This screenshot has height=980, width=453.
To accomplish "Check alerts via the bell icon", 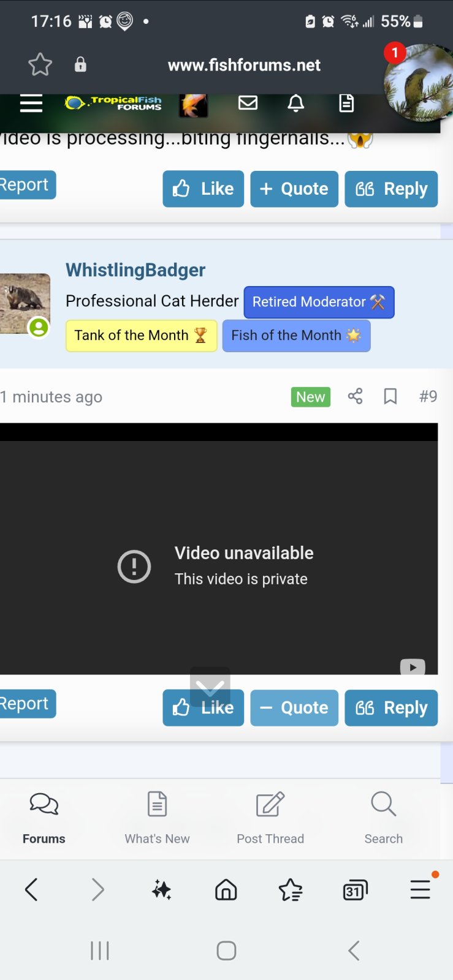I will (296, 104).
